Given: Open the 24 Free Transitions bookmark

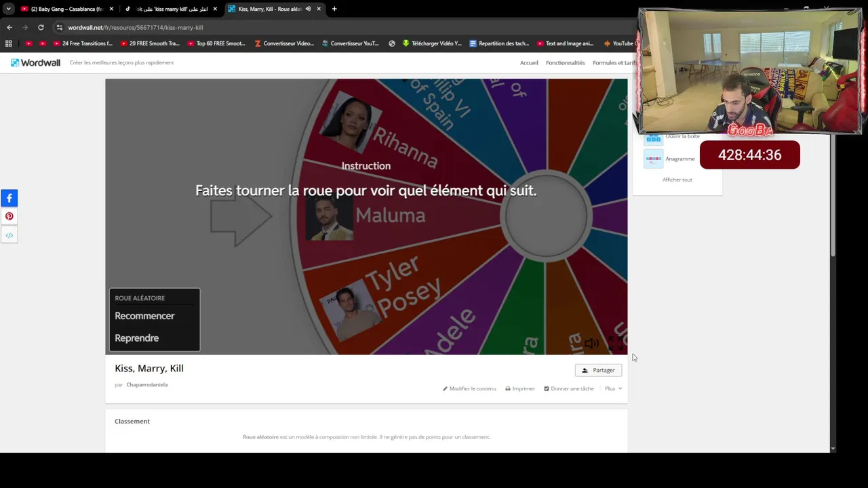Looking at the screenshot, I should 82,43.
